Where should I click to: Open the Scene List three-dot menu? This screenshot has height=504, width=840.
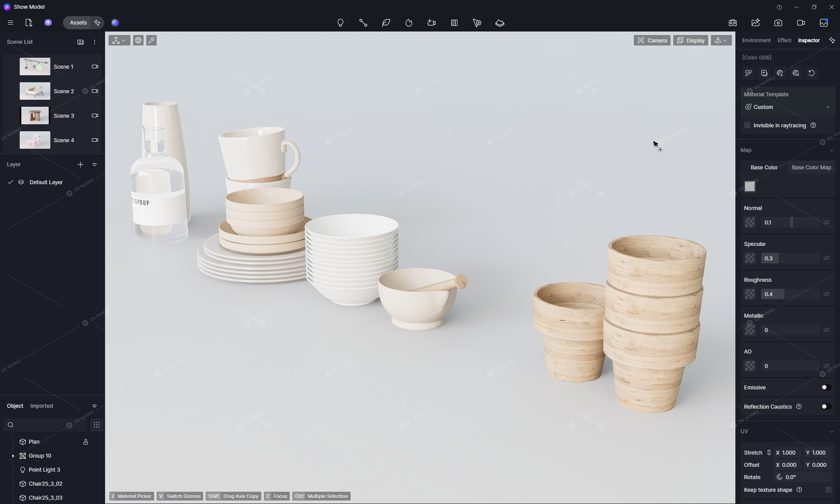[x=95, y=42]
